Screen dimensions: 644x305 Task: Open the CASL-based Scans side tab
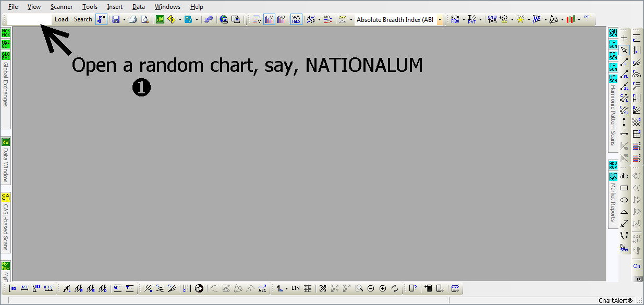click(x=6, y=227)
